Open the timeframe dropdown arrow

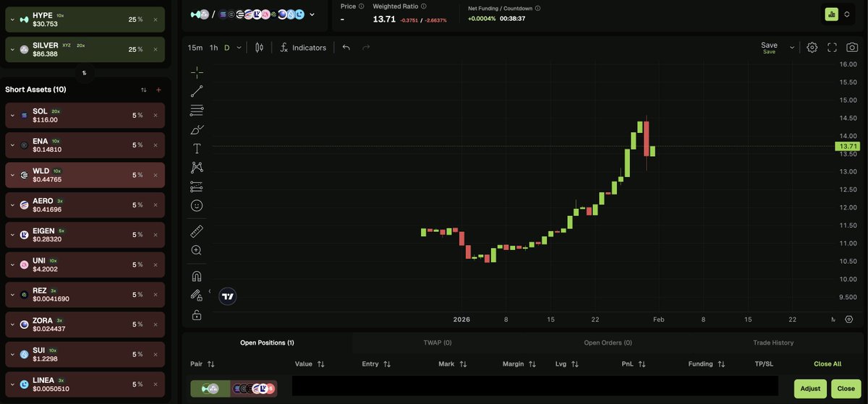[240, 48]
